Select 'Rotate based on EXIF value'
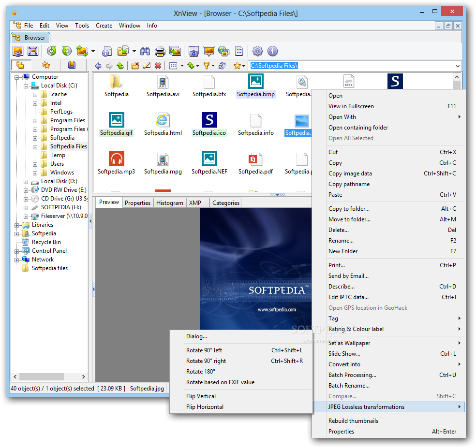476x448 pixels. [241, 382]
